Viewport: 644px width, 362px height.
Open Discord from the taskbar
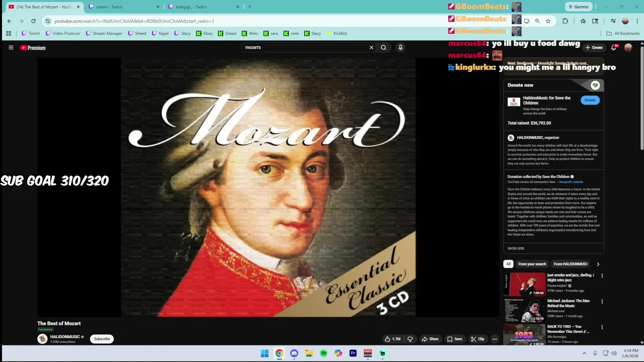click(294, 353)
